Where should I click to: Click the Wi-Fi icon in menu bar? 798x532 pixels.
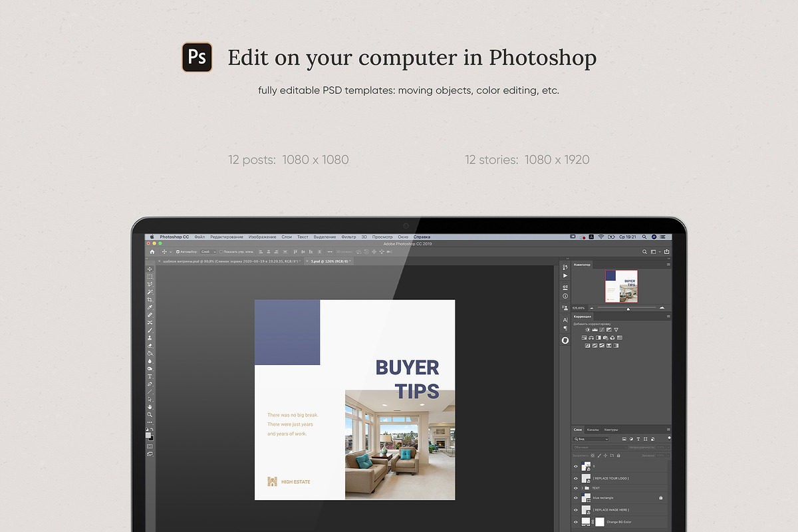[601, 237]
